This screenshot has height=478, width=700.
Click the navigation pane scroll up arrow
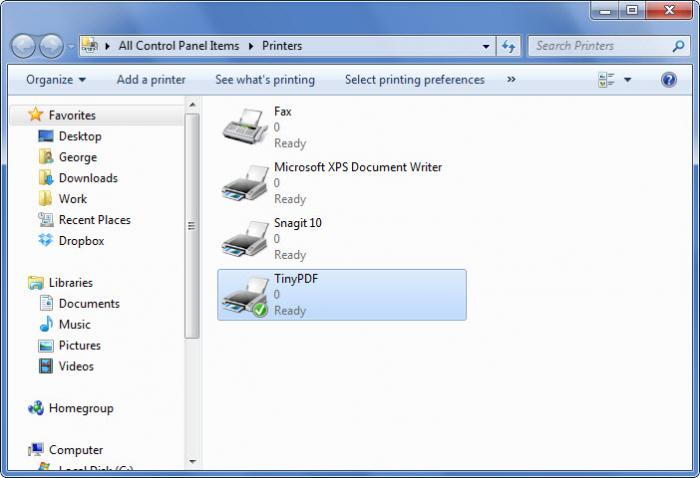pyautogui.click(x=192, y=104)
